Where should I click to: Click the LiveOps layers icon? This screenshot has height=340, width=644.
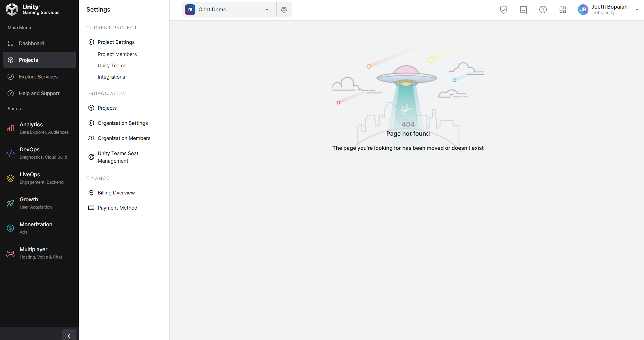[x=11, y=178]
